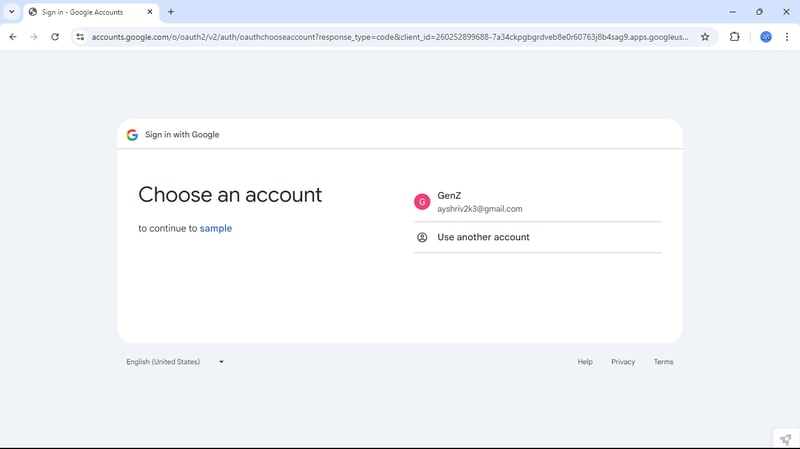Open the Chrome profile avatar
This screenshot has width=800, height=449.
pyautogui.click(x=766, y=37)
